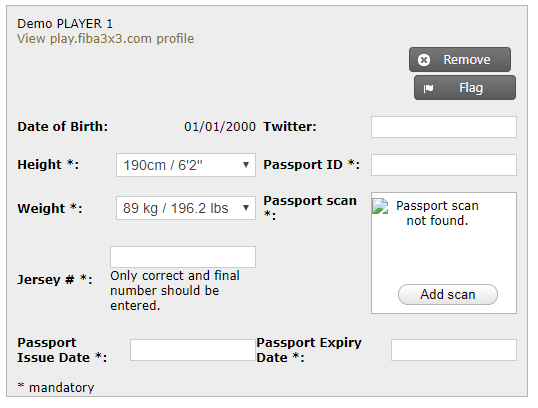Focus the Passport Issue Date field
538x408 pixels.
(193, 350)
